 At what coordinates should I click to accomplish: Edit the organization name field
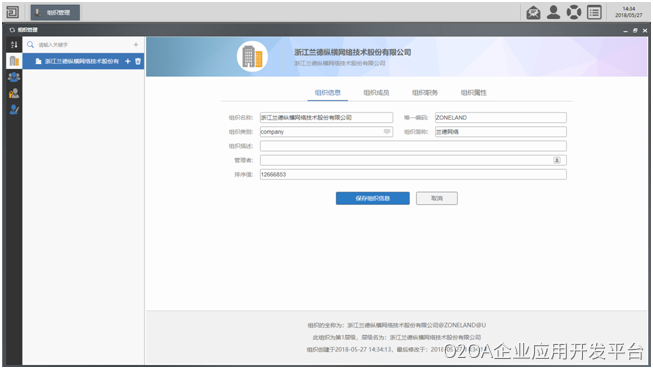click(326, 117)
